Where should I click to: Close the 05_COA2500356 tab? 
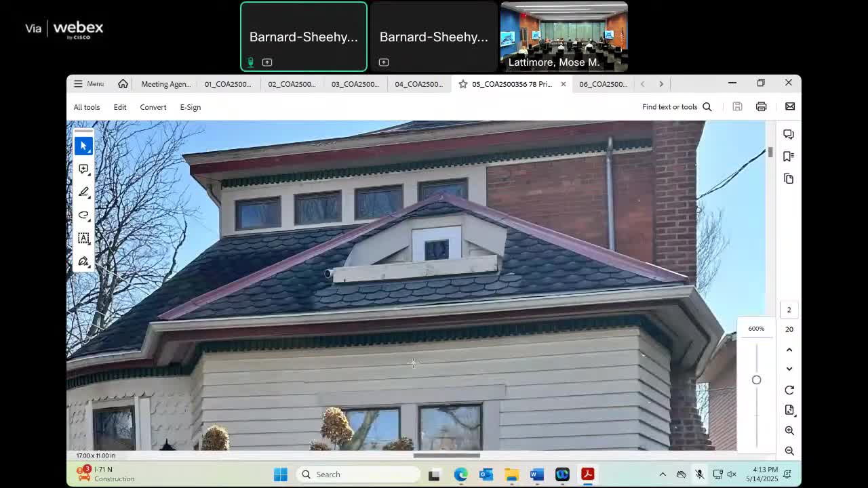coord(563,84)
